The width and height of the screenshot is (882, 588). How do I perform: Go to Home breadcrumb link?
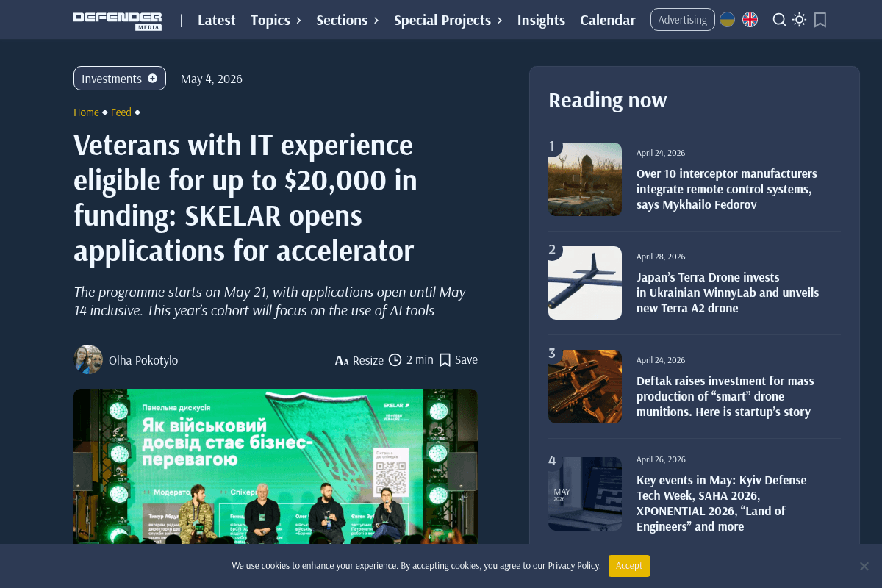click(86, 112)
